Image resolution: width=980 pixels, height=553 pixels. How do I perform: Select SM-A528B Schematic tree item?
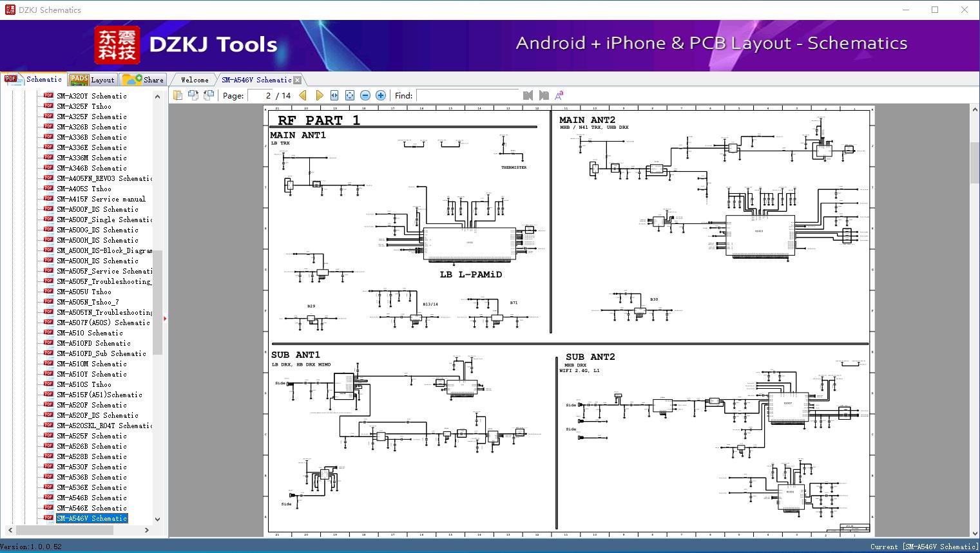coord(91,456)
